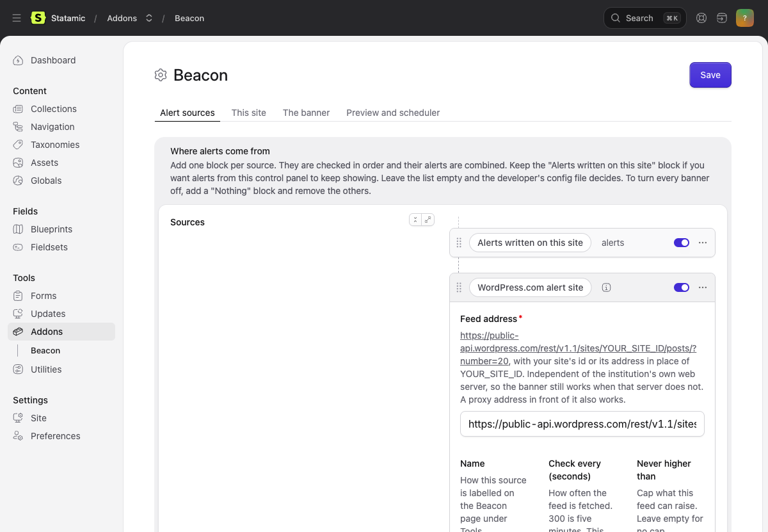768x532 pixels.
Task: Click the Utilities icon in sidebar
Action: tap(19, 369)
